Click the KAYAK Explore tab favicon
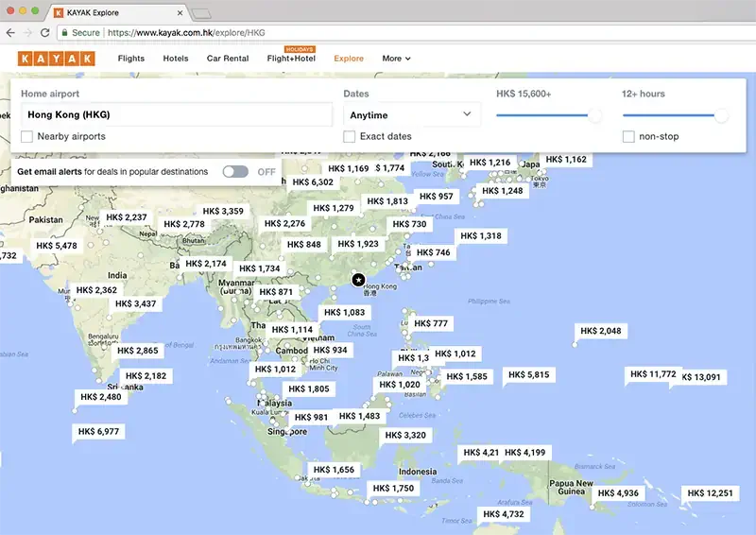The image size is (756, 535). (x=59, y=12)
